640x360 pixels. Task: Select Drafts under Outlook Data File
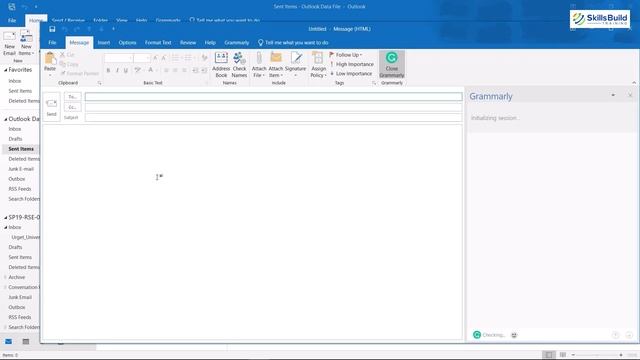[x=16, y=139]
